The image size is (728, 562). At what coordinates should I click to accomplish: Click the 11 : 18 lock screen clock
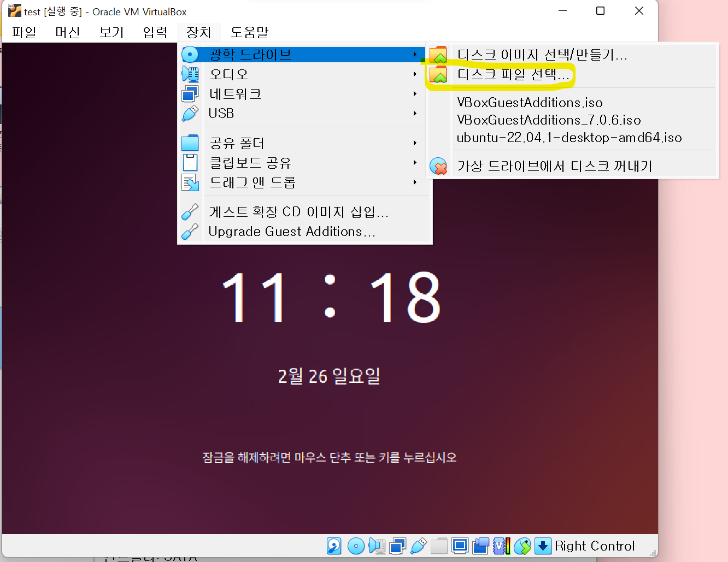[x=331, y=298]
